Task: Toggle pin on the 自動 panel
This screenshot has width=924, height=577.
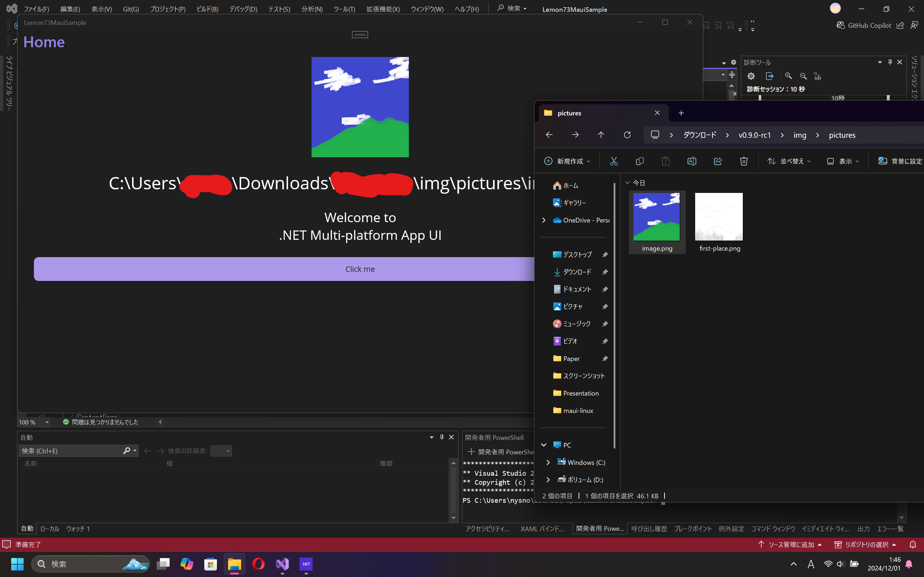Action: tap(441, 437)
